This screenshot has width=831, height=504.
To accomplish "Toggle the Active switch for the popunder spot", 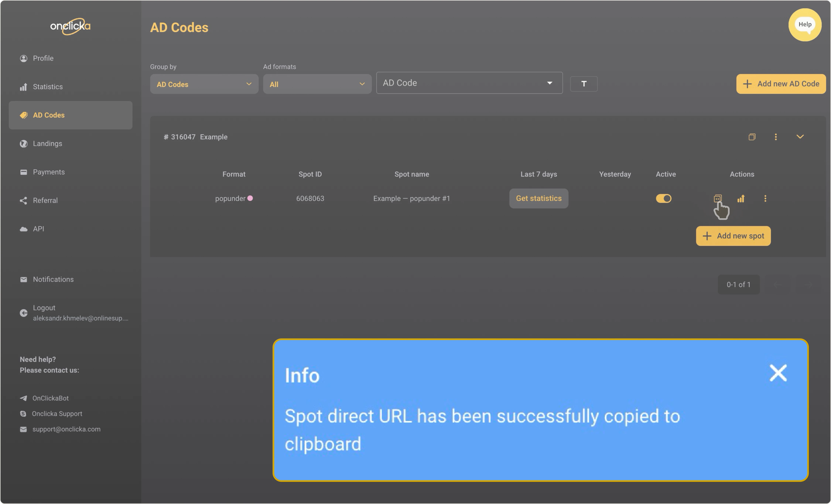I will click(663, 199).
